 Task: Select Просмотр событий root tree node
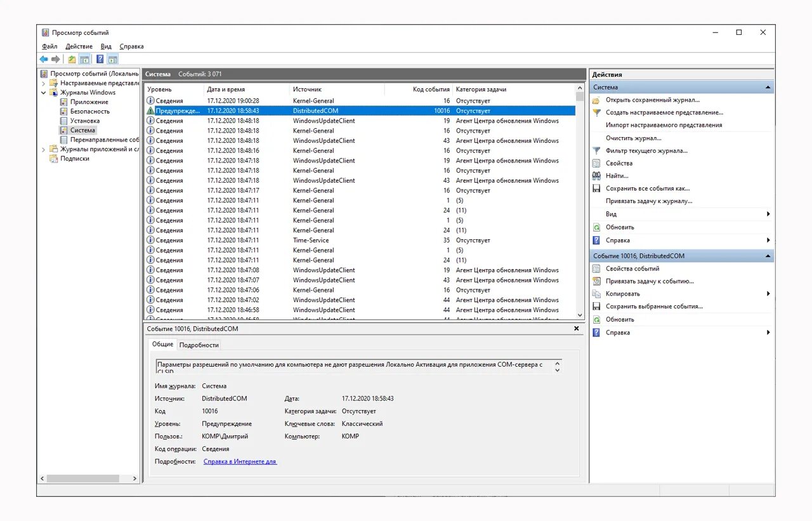click(94, 74)
